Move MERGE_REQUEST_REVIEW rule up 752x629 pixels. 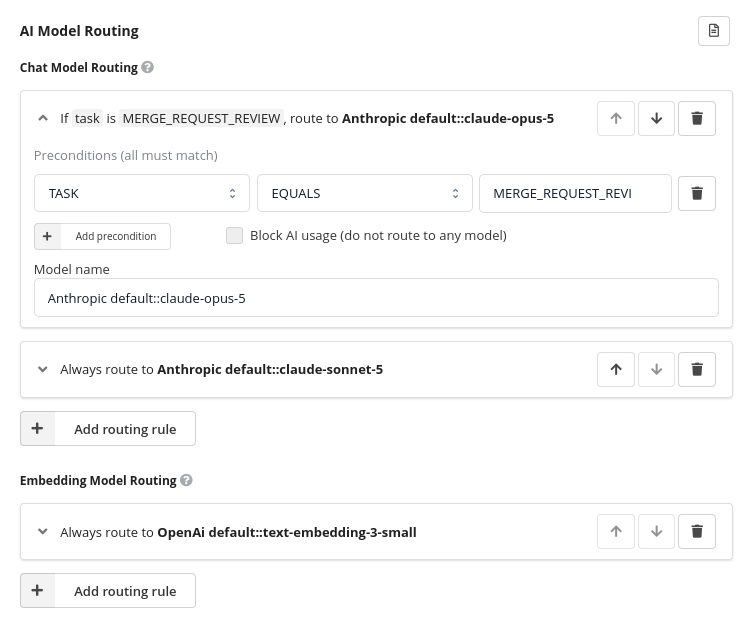[x=616, y=118]
